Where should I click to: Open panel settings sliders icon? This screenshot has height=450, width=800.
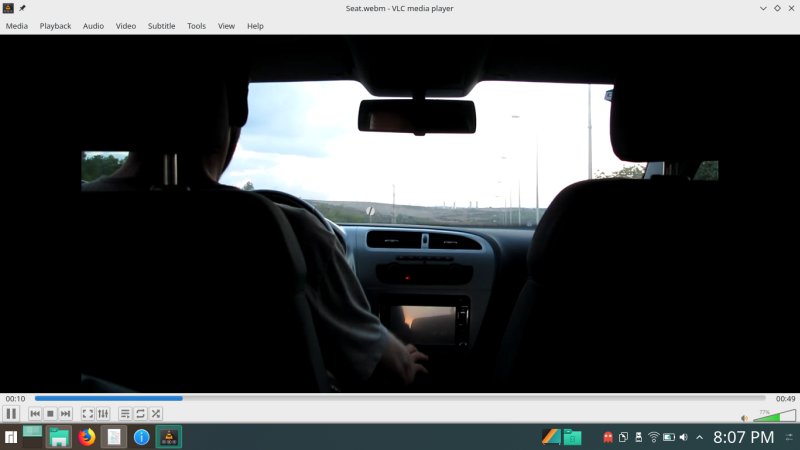(789, 437)
